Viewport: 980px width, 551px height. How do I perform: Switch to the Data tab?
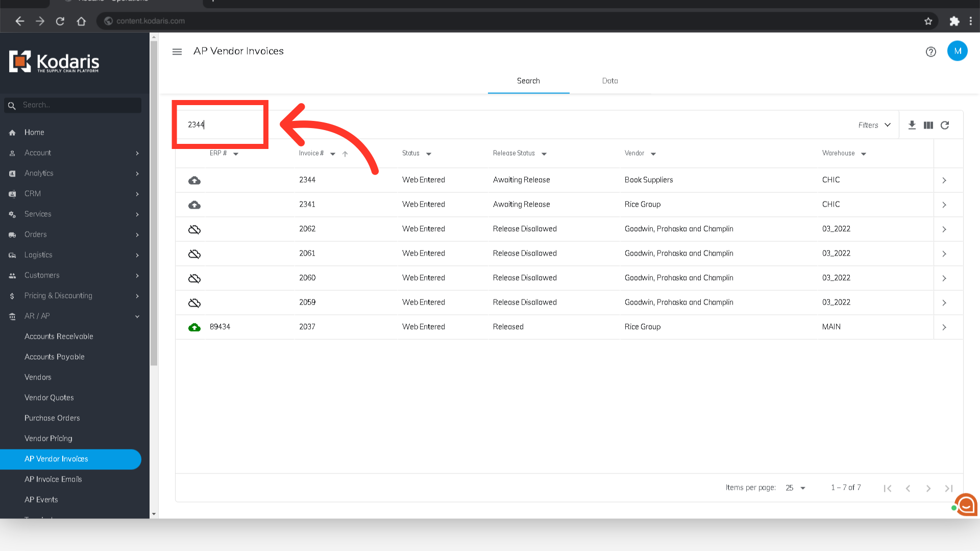(x=610, y=81)
